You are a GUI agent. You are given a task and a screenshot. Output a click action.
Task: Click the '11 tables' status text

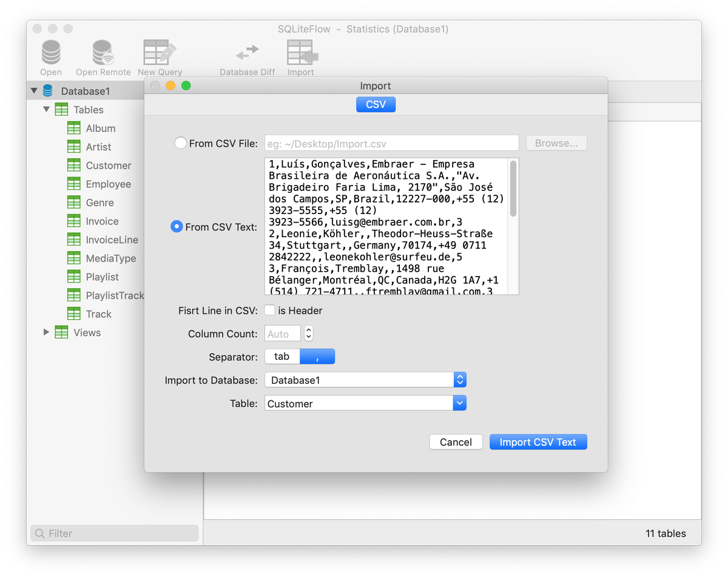point(666,533)
